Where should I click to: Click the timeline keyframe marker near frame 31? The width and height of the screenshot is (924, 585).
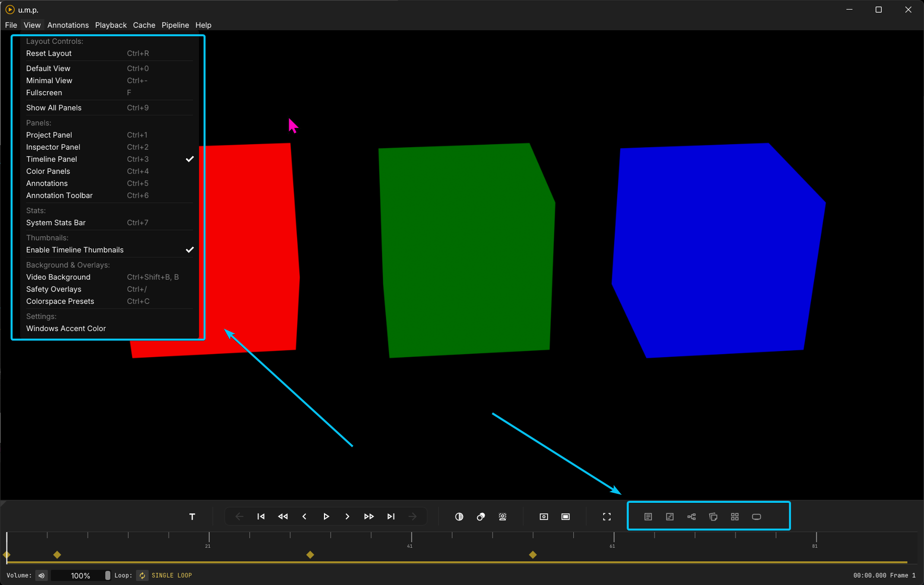point(310,555)
